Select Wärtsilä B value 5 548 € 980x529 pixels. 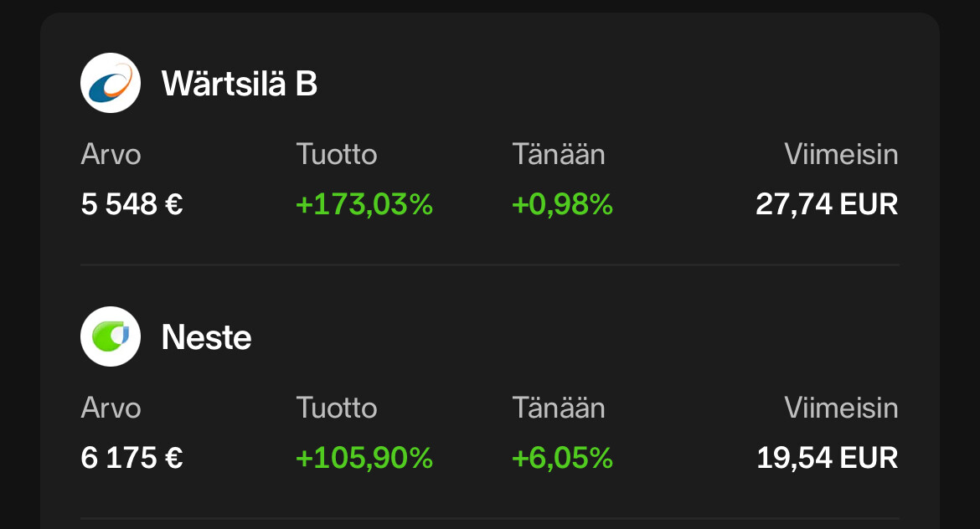[132, 204]
